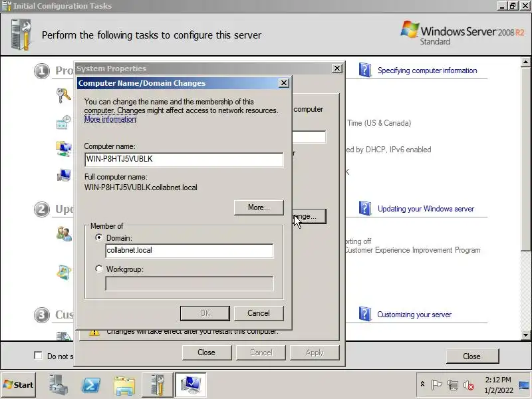Screen dimensions: 532x399
Task: Close the Computer Name/Domain Changes dialog with X
Action: coord(284,82)
